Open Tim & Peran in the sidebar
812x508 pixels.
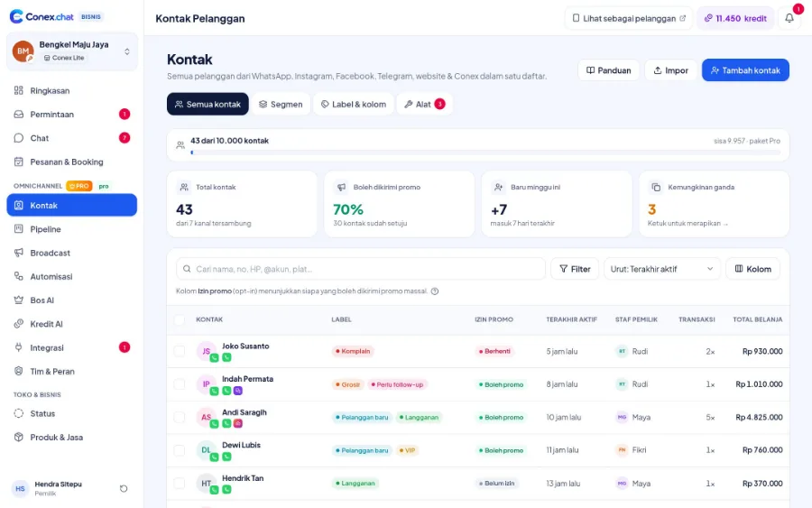[72, 371]
